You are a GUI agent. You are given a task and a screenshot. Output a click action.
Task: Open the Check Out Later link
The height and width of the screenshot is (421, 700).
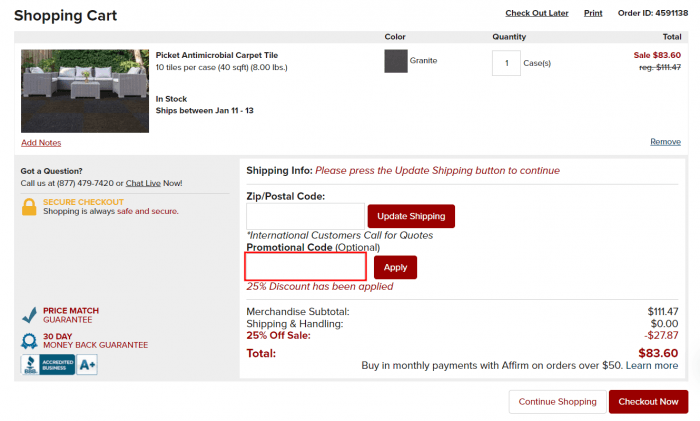tap(537, 13)
